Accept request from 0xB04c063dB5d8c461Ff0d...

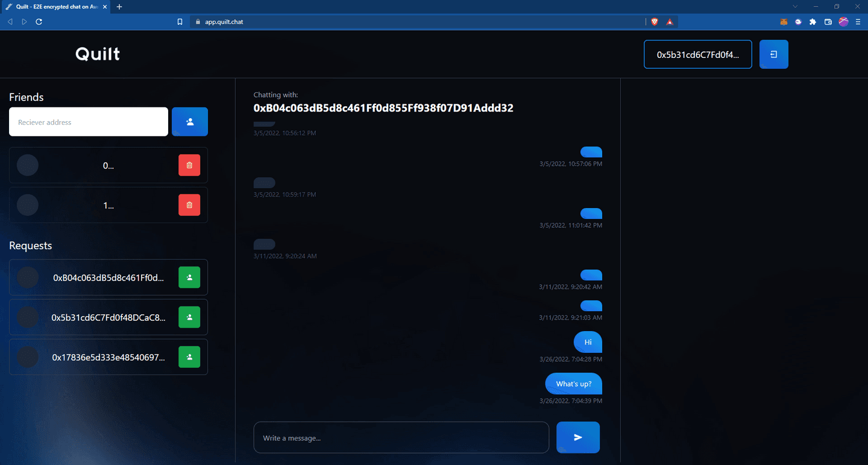[x=189, y=277]
